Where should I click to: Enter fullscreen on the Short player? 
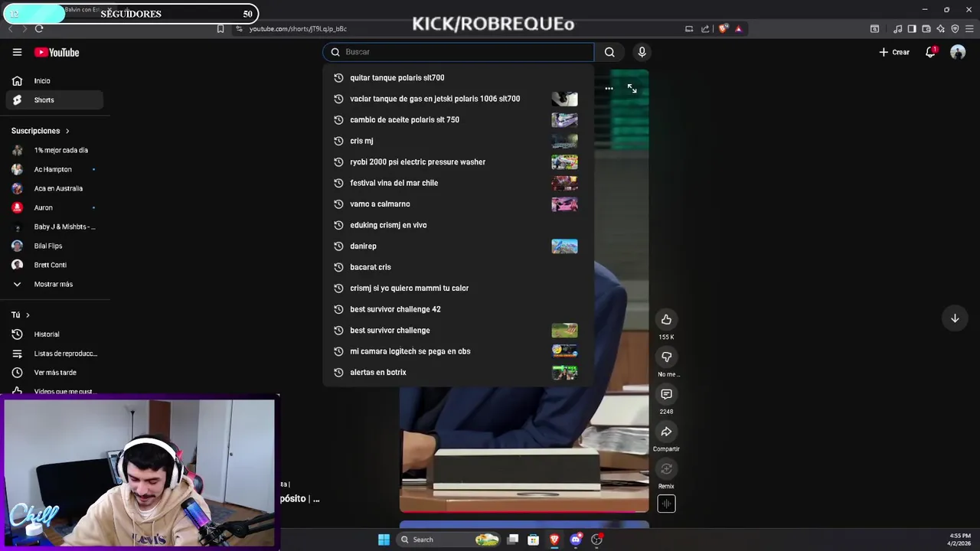point(632,89)
